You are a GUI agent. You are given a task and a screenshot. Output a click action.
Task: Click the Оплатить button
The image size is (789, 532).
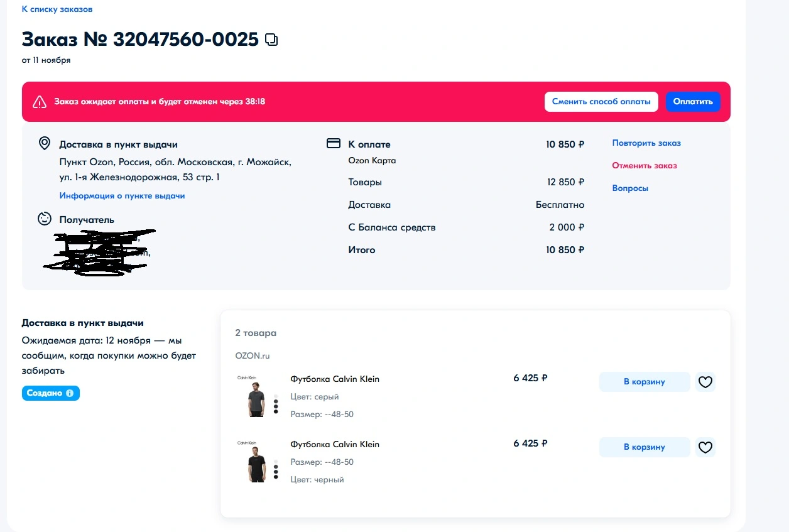tap(693, 102)
